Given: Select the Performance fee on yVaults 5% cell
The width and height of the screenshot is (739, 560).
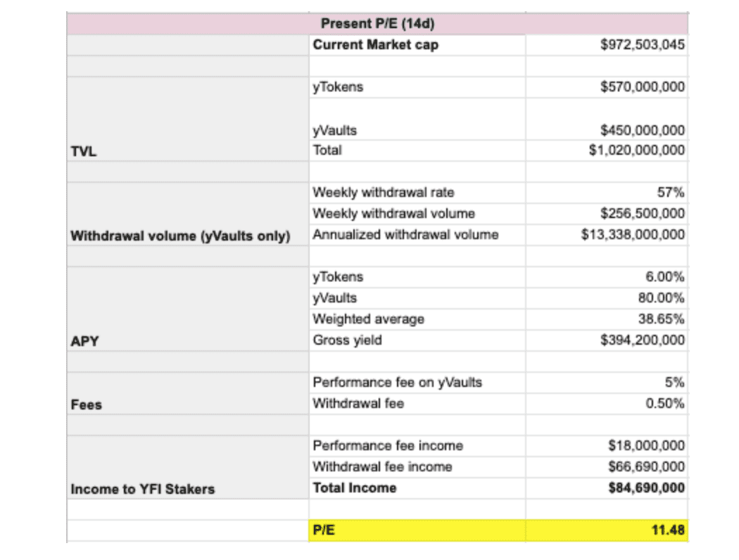Looking at the screenshot, I should tap(607, 383).
